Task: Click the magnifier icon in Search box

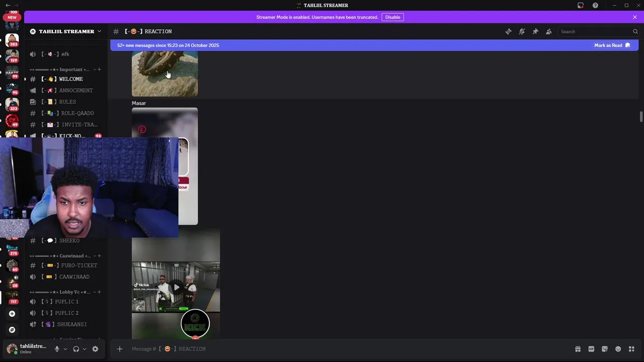Action: [635, 31]
